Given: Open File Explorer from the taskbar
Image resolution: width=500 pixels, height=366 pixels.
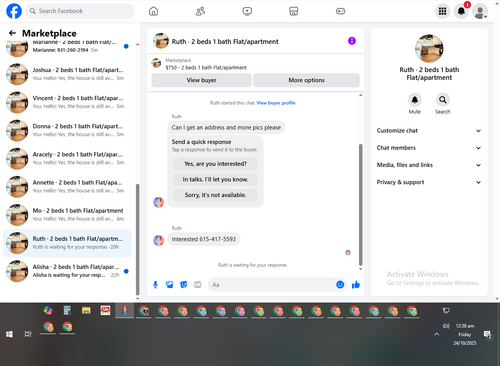Looking at the screenshot, I should [x=86, y=311].
